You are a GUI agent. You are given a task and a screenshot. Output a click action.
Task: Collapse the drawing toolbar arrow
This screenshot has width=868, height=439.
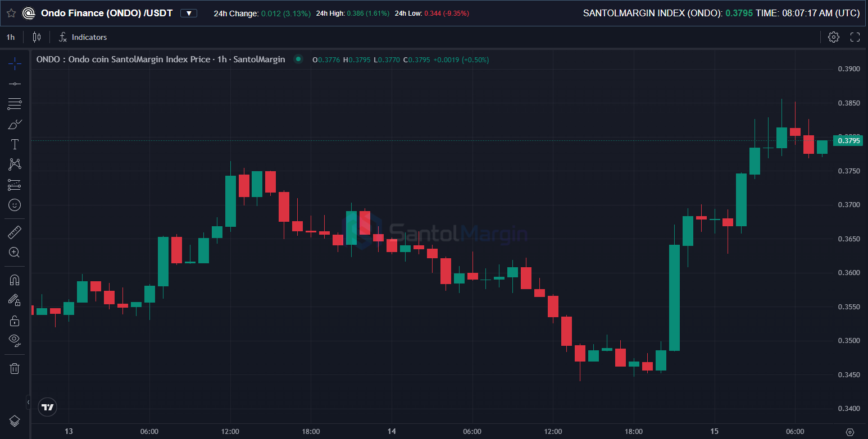(28, 402)
